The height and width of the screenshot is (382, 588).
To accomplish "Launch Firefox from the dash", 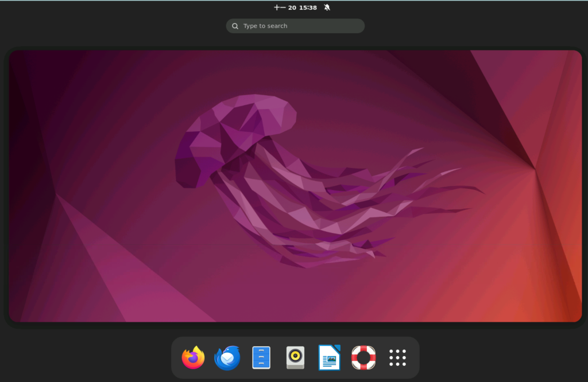I will 193,358.
